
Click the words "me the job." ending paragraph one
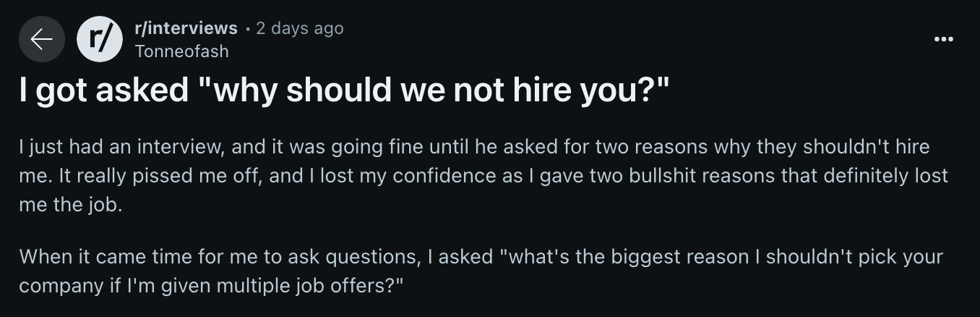71,205
